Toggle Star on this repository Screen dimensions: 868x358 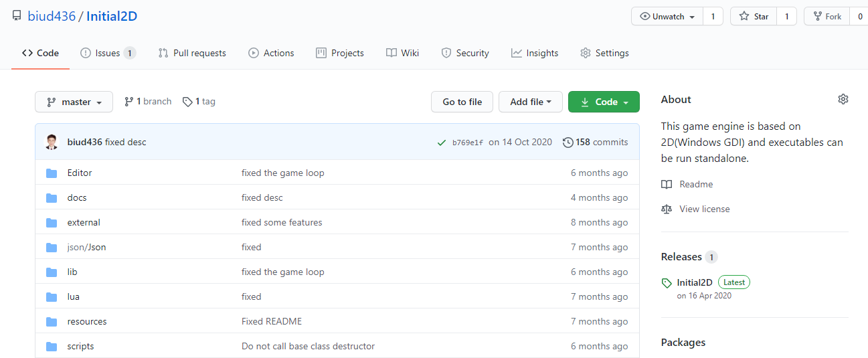point(754,17)
